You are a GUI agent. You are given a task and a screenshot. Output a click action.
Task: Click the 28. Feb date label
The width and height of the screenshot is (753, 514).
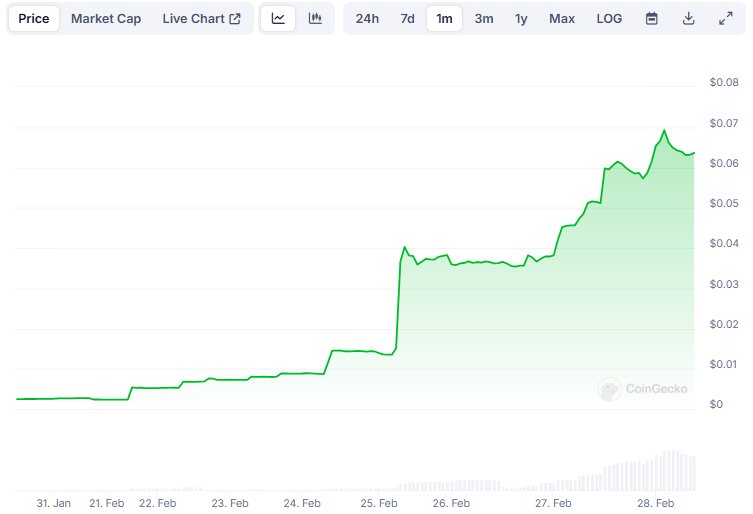point(656,503)
